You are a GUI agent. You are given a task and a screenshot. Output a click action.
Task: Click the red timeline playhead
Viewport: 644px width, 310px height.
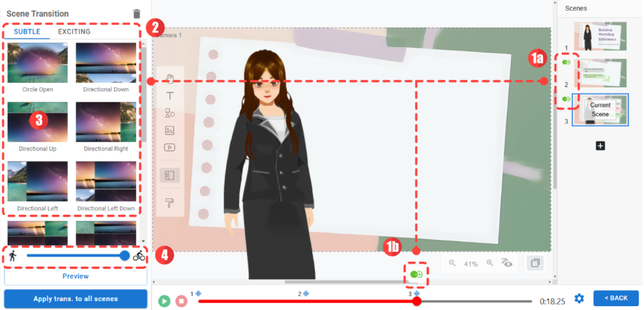click(417, 302)
